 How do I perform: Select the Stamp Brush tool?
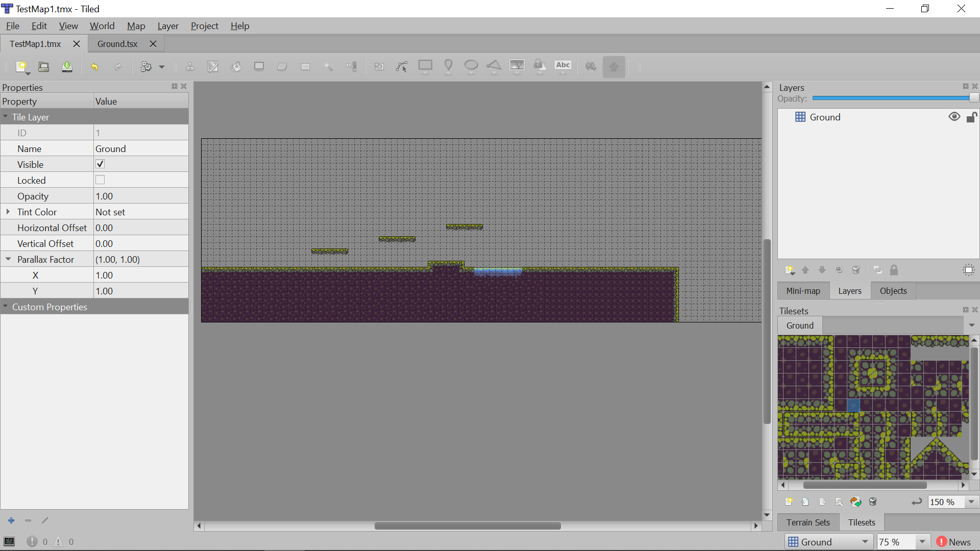pos(190,67)
